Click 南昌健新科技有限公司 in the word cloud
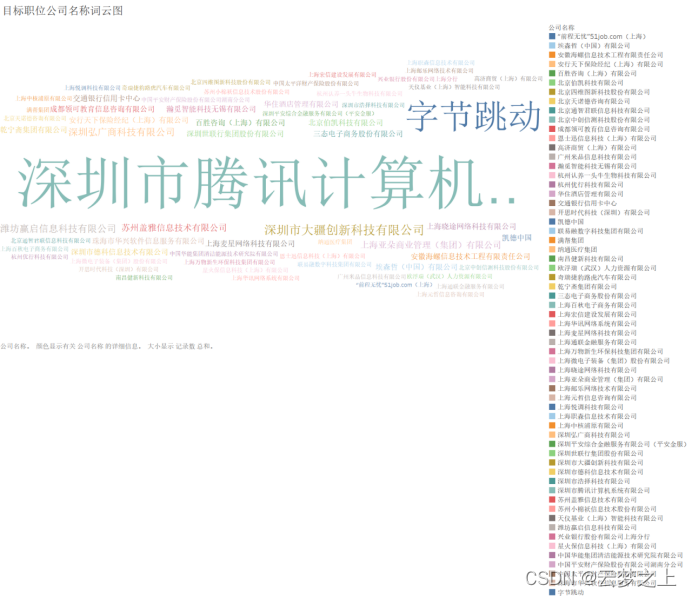692x597 pixels. tap(144, 278)
